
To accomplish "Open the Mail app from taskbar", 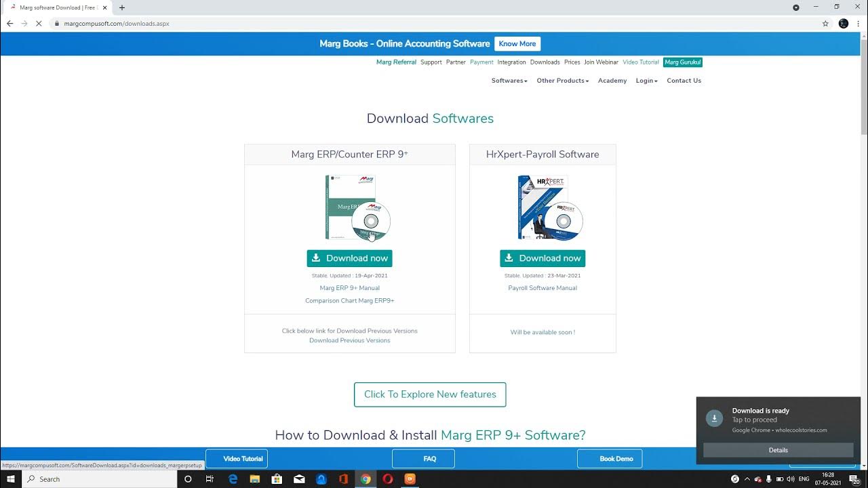I will pos(299,479).
